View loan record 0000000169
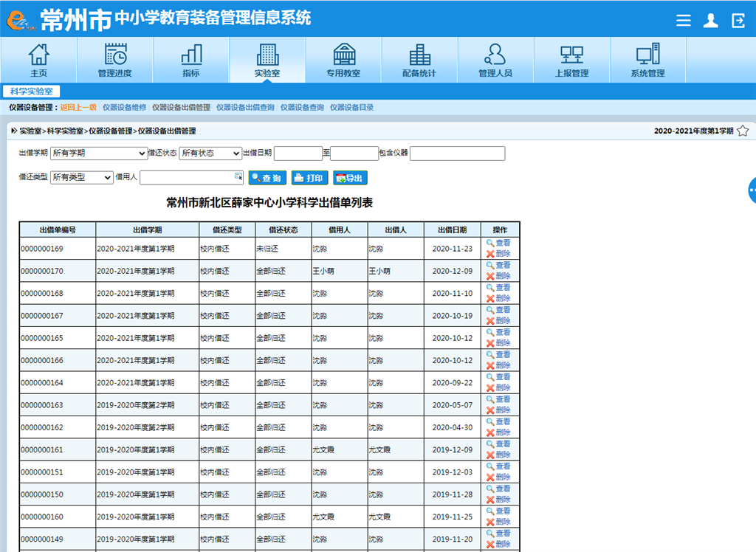Screen dimensions: 756x552 tap(498, 243)
